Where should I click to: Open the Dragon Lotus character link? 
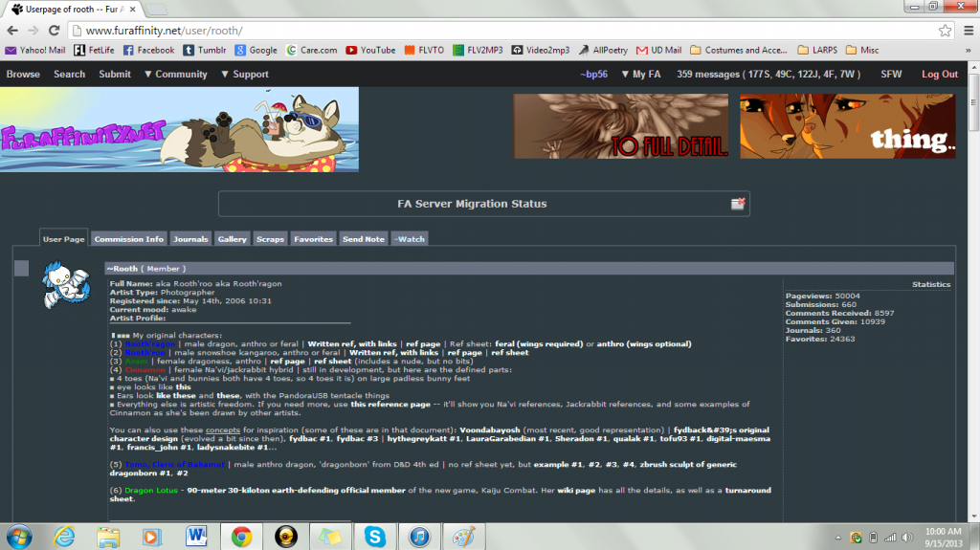(151, 490)
